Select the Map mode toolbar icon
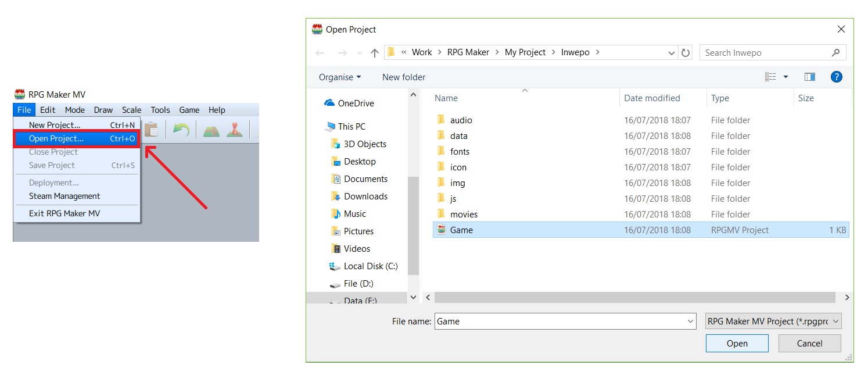868x375 pixels. [x=211, y=130]
